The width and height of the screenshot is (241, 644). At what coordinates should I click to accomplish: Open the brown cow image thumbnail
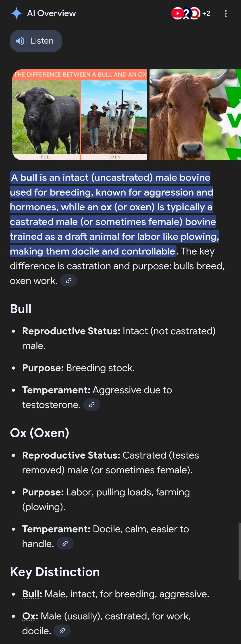pos(195,114)
